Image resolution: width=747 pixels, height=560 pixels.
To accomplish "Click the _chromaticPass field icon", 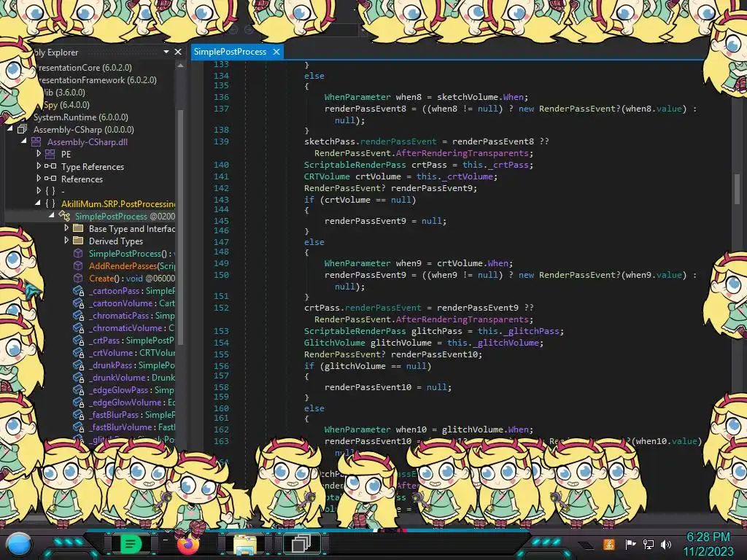I will click(79, 316).
